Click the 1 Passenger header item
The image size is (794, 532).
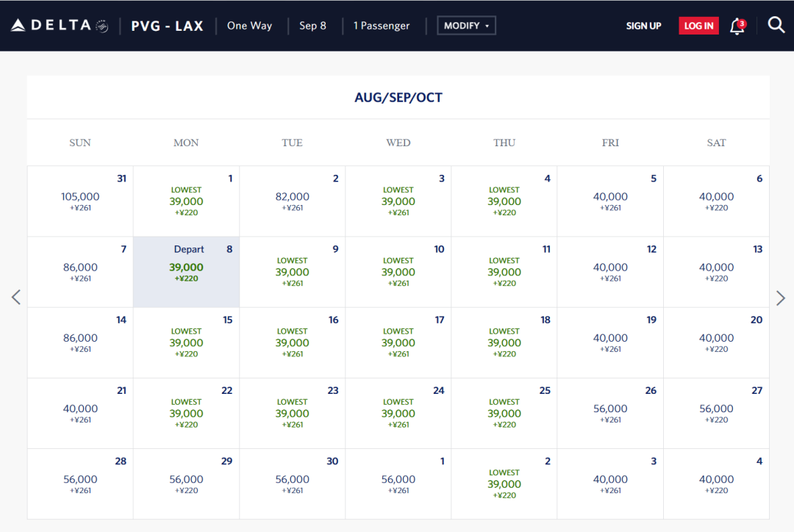tap(382, 26)
